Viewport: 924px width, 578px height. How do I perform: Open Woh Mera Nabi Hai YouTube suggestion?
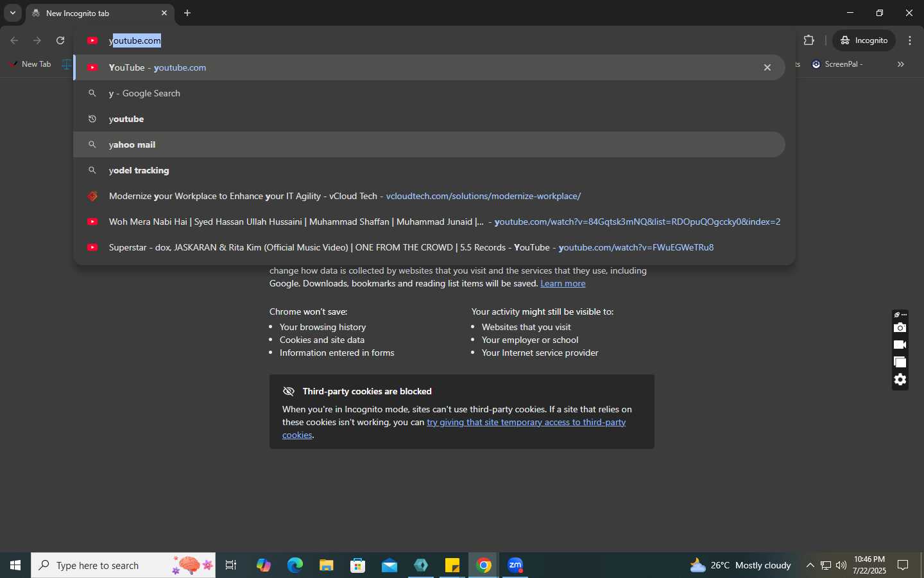coord(429,222)
